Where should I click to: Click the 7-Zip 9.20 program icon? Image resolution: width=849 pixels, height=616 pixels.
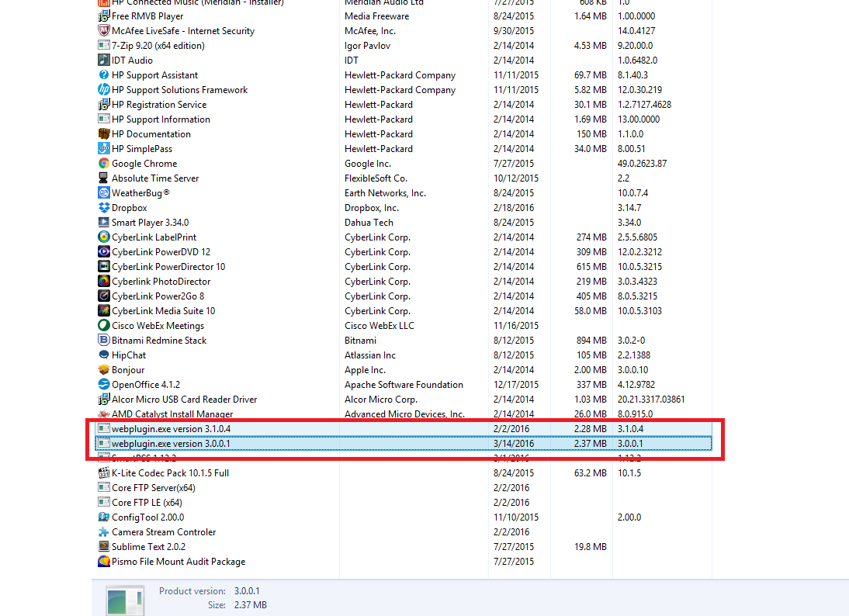click(103, 46)
